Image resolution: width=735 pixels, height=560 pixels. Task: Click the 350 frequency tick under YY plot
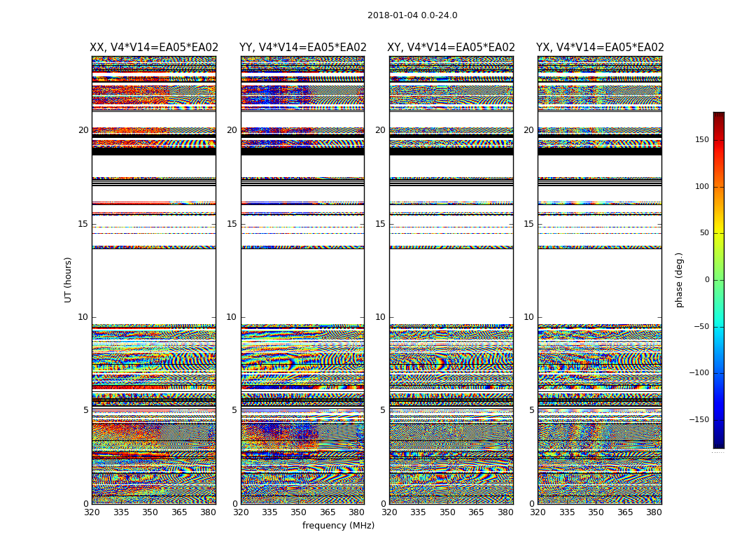(x=299, y=512)
